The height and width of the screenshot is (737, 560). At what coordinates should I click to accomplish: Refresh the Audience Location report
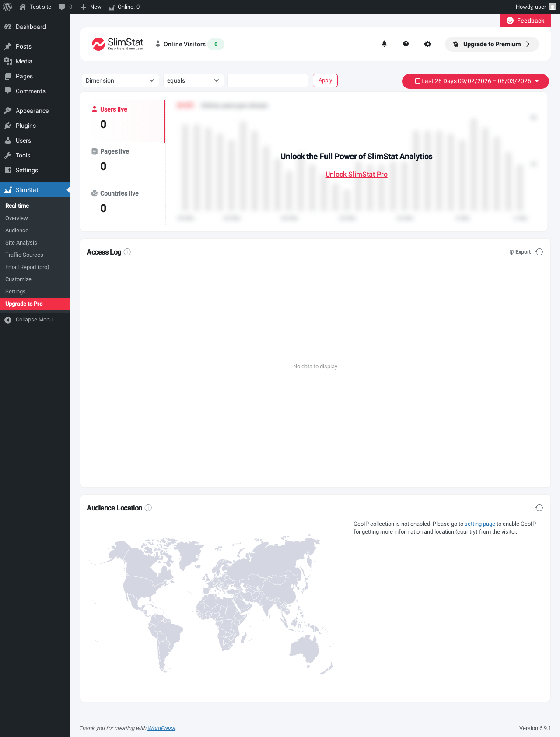coord(539,508)
